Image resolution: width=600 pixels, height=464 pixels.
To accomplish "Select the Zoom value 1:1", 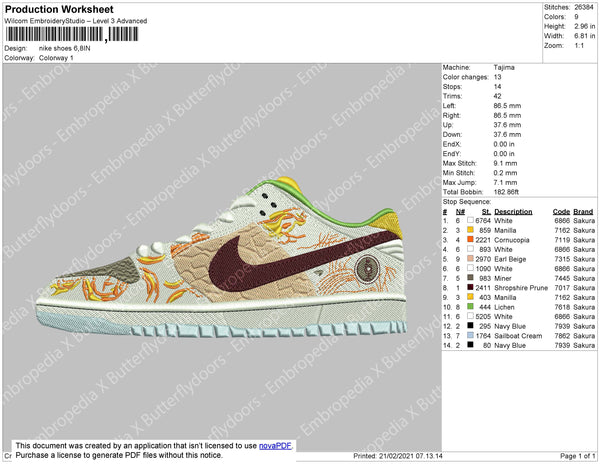I will [579, 46].
